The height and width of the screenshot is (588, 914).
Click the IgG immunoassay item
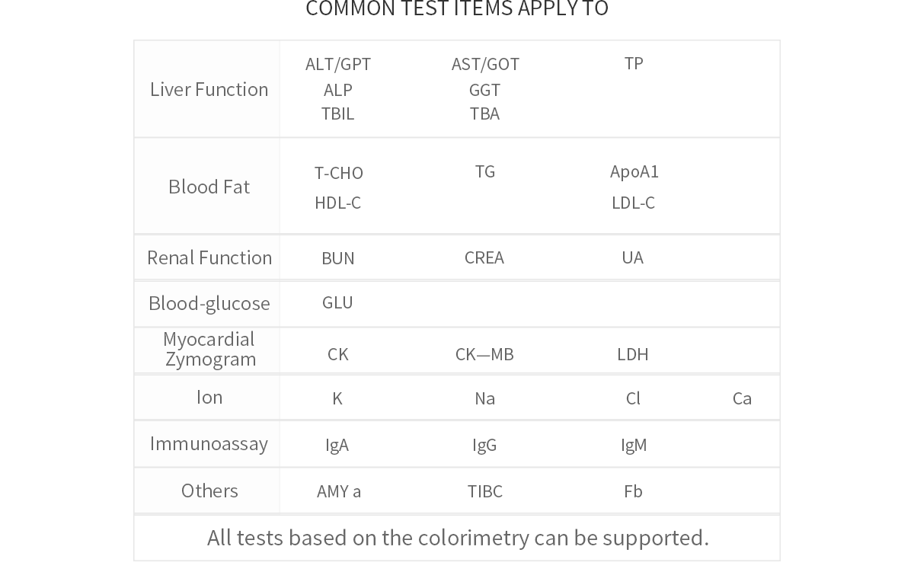click(x=484, y=445)
